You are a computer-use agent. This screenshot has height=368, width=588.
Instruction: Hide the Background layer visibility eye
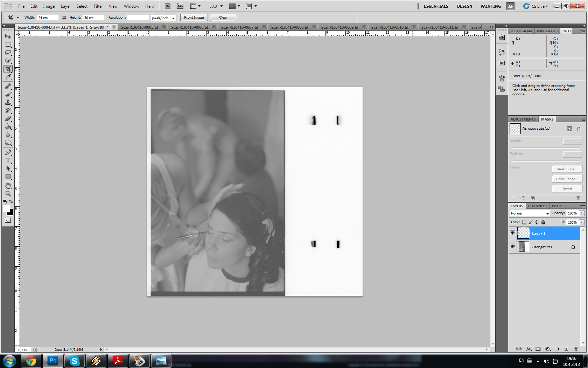pyautogui.click(x=512, y=246)
